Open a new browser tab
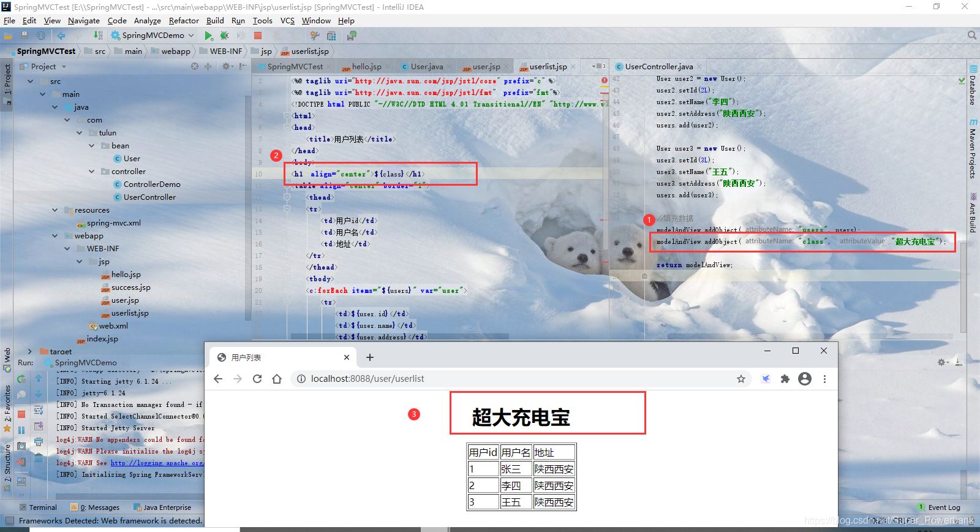The width and height of the screenshot is (980, 532). point(369,357)
